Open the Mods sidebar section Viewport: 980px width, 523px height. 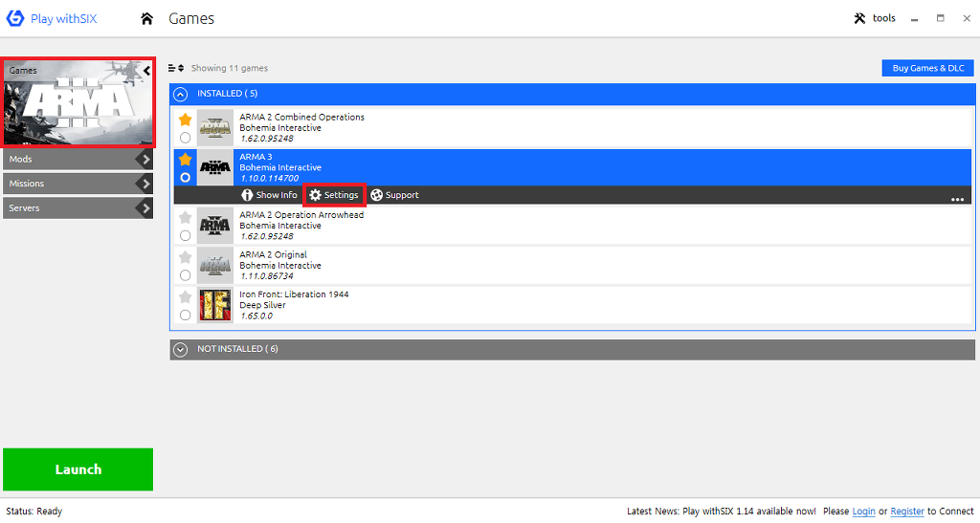[78, 159]
